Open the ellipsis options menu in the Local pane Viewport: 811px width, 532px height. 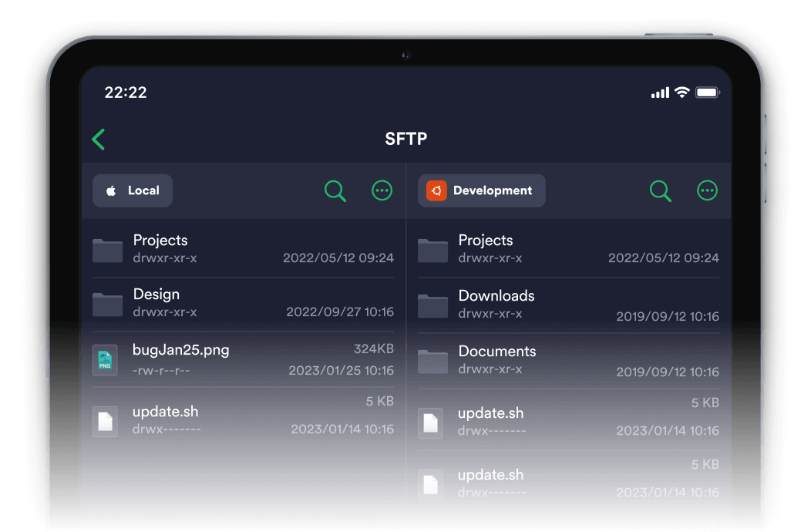(x=382, y=190)
